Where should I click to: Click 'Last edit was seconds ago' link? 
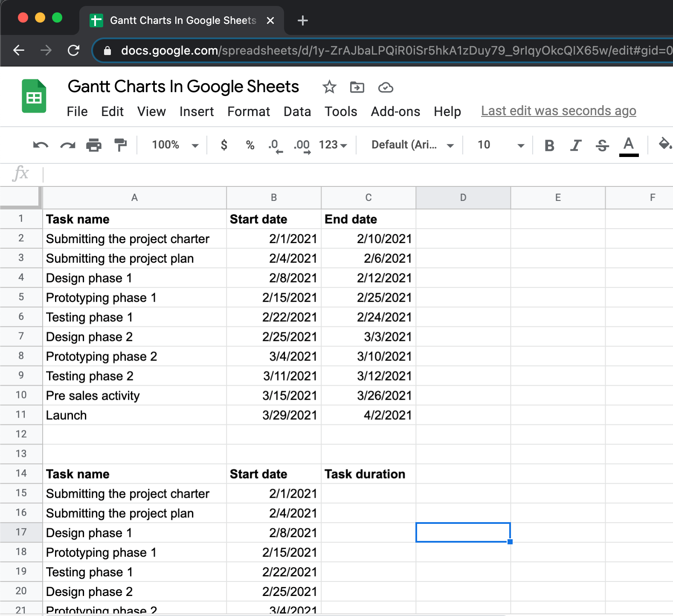click(x=558, y=111)
